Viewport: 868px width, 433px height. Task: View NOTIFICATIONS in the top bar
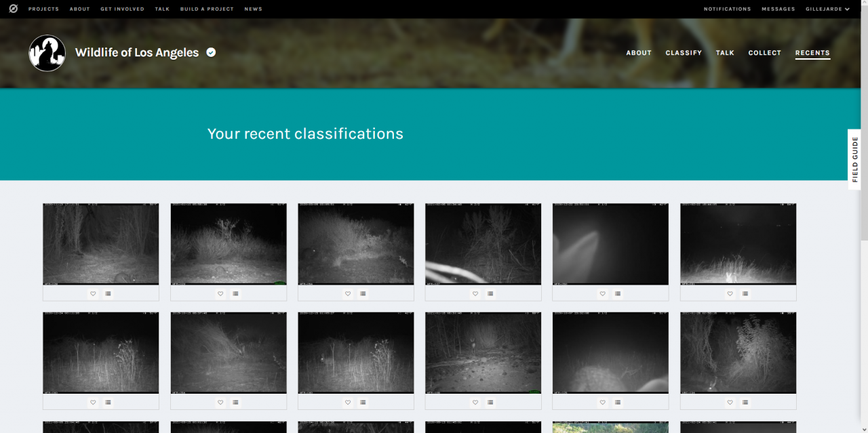[x=728, y=9]
